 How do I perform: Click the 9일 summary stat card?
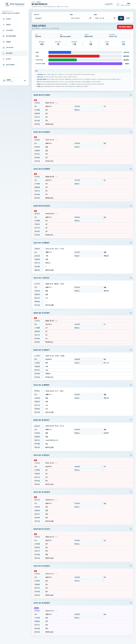91,43
